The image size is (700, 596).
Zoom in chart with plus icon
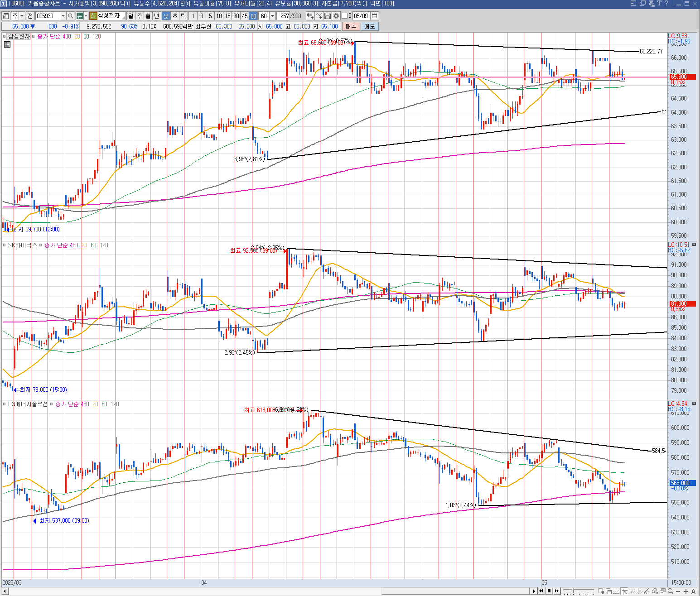coord(686,591)
